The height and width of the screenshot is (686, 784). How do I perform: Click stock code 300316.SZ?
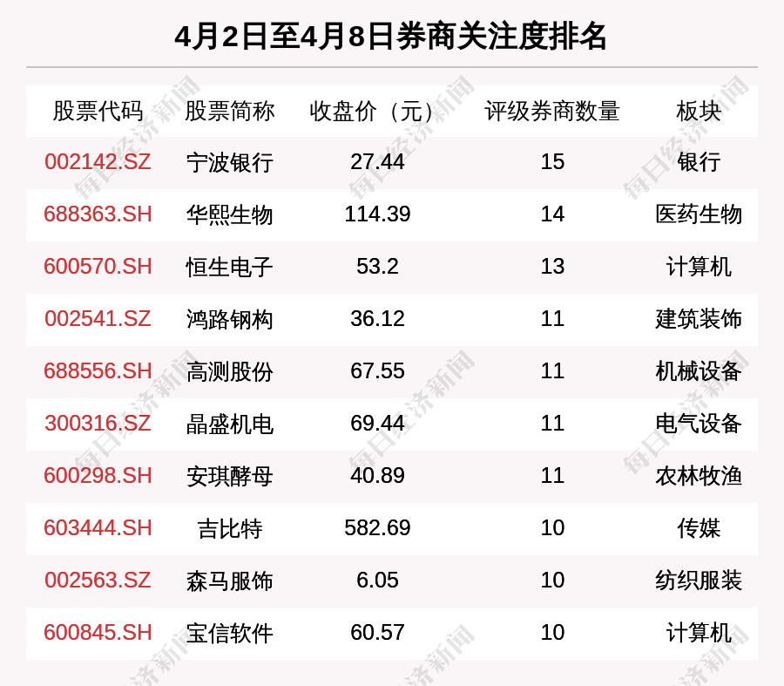(x=98, y=424)
